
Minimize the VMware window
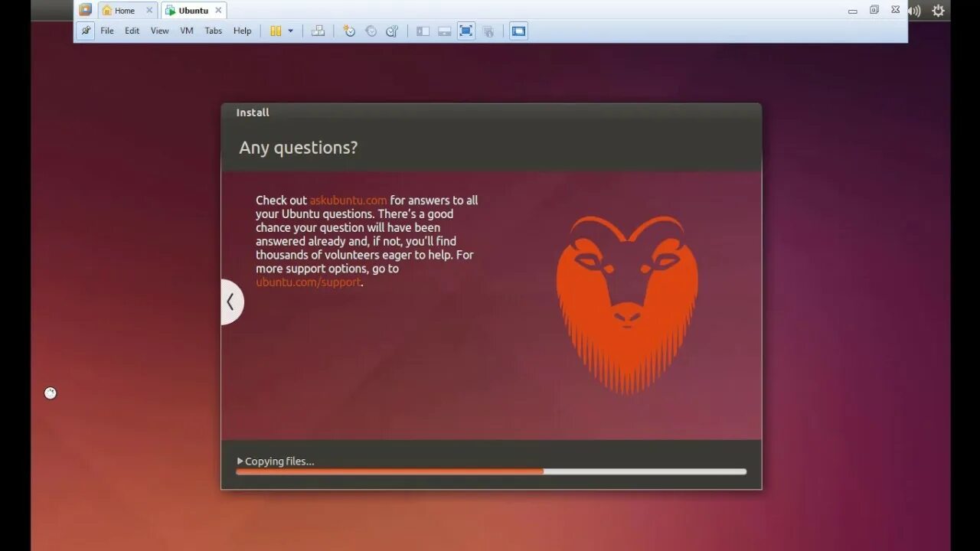click(853, 11)
